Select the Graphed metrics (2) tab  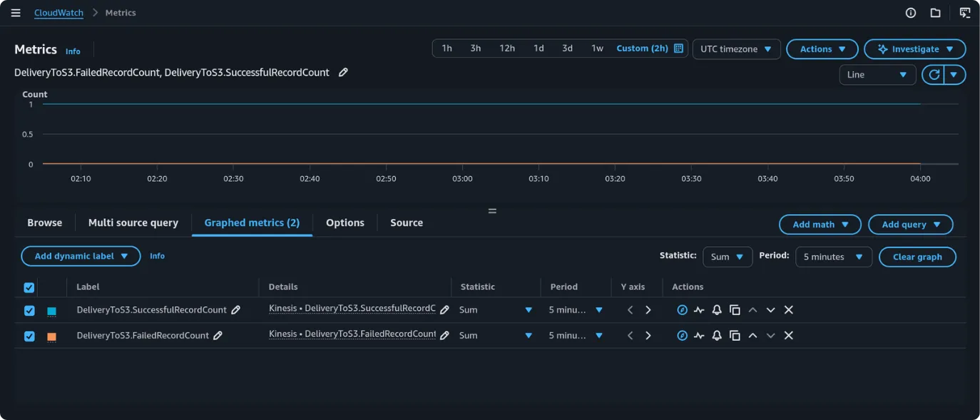(252, 222)
